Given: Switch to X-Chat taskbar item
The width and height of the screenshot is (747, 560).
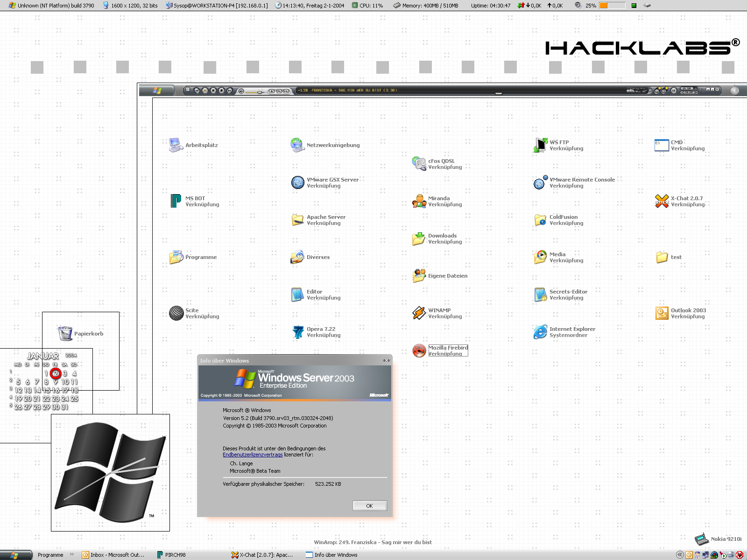Looking at the screenshot, I should pyautogui.click(x=263, y=555).
